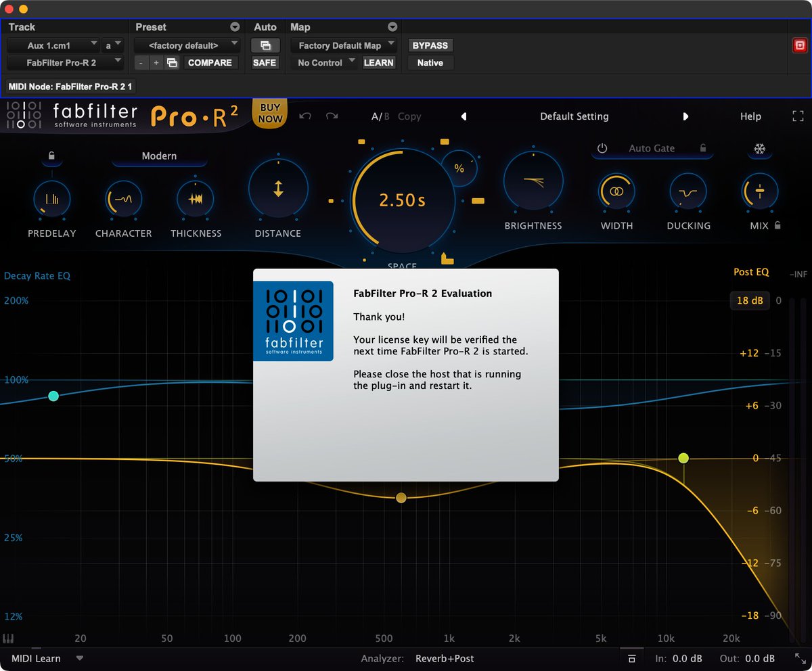Image resolution: width=812 pixels, height=671 pixels.
Task: Click the Freeze snowflake icon
Action: [x=759, y=148]
